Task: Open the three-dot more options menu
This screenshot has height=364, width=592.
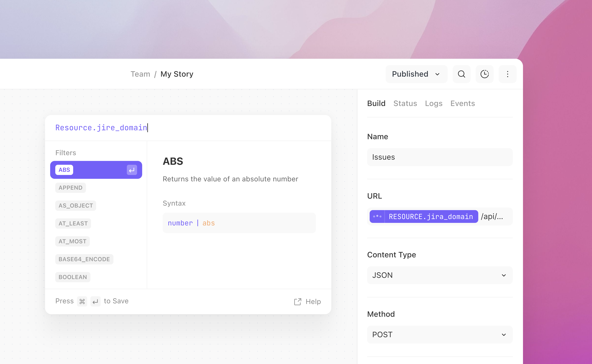Action: click(507, 74)
